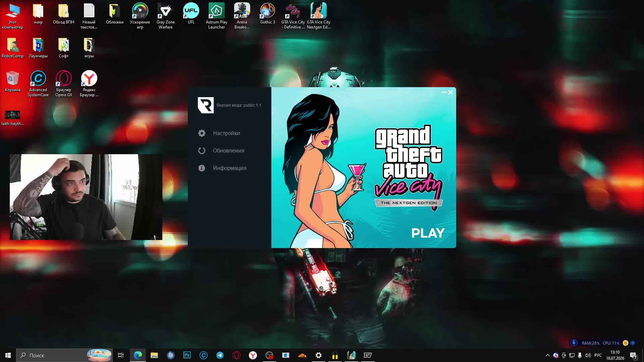
Task: Open Информация in the launcher sidebar
Action: coord(222,168)
